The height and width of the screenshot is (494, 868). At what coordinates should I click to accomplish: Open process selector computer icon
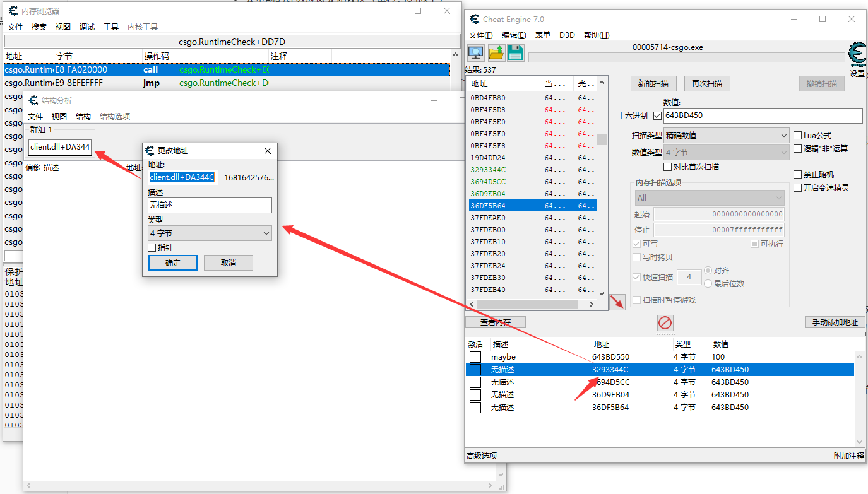[476, 53]
